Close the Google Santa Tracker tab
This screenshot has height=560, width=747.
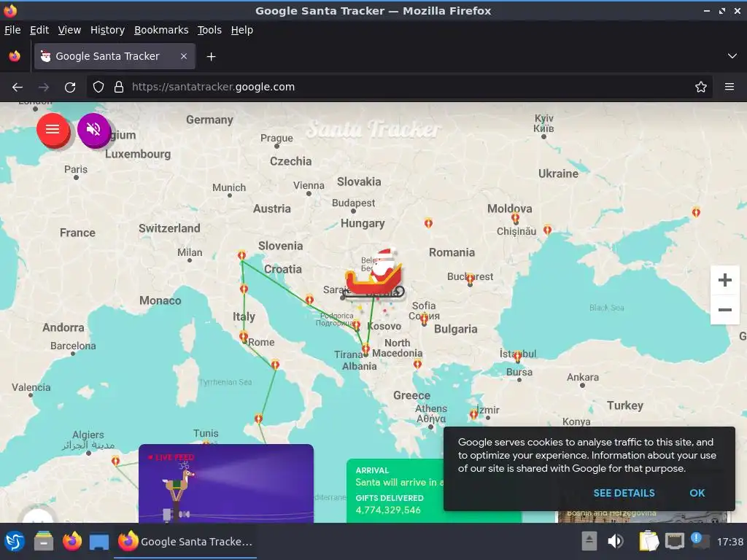(184, 56)
